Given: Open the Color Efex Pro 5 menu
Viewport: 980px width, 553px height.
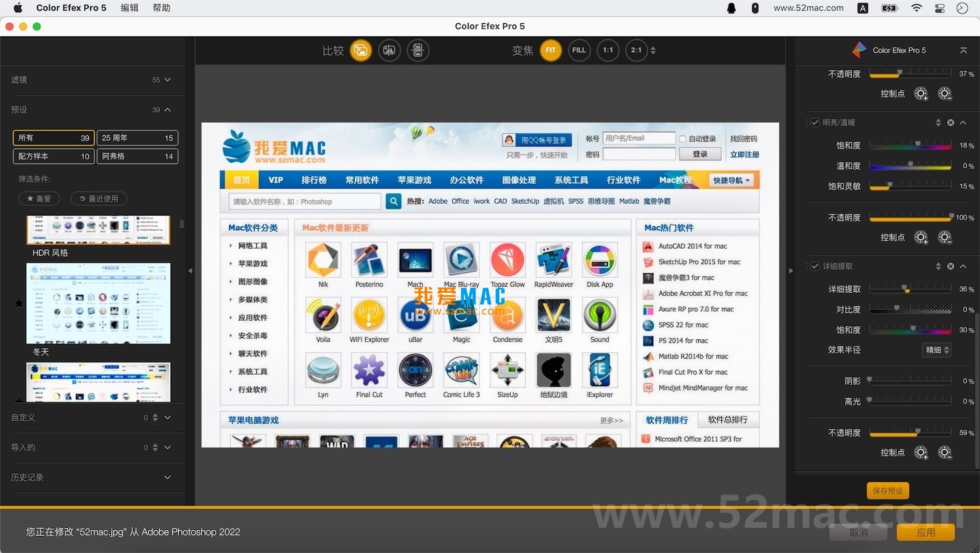Looking at the screenshot, I should (72, 8).
